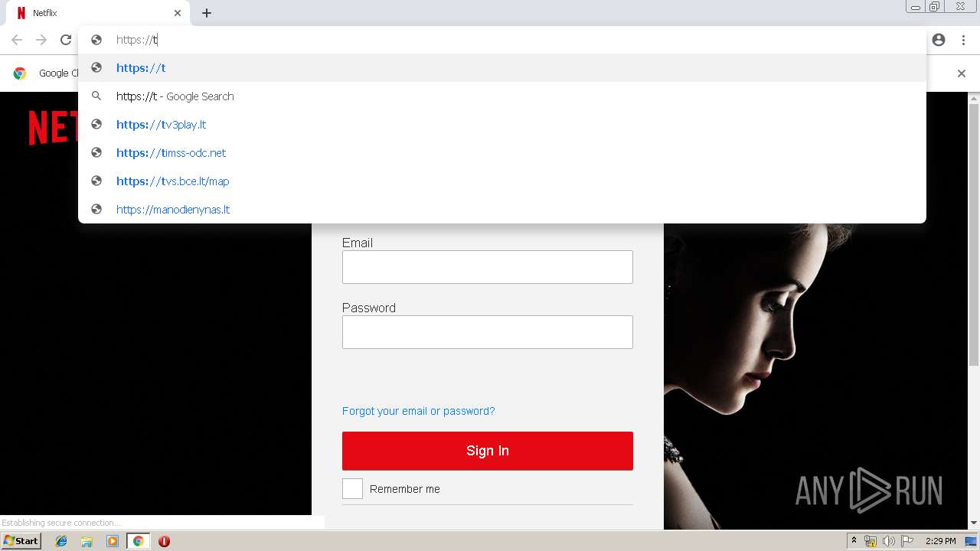The width and height of the screenshot is (980, 551).
Task: Click the Action Center flag icon
Action: point(907,541)
